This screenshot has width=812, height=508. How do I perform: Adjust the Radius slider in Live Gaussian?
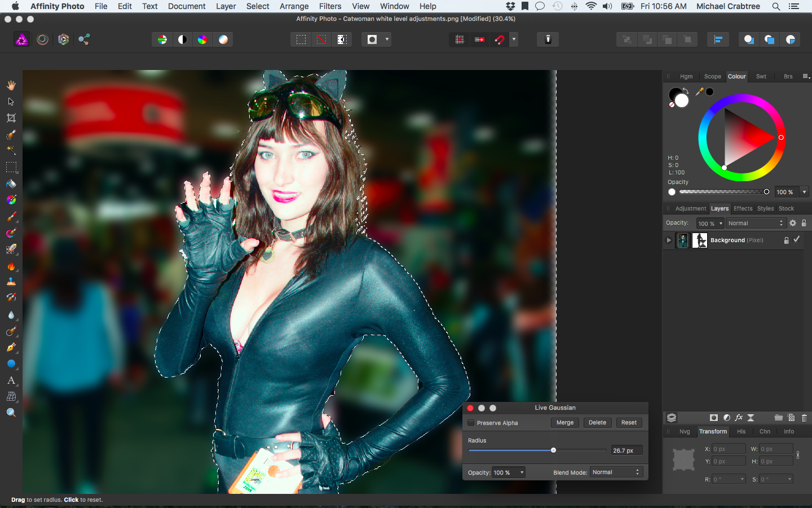[553, 450]
